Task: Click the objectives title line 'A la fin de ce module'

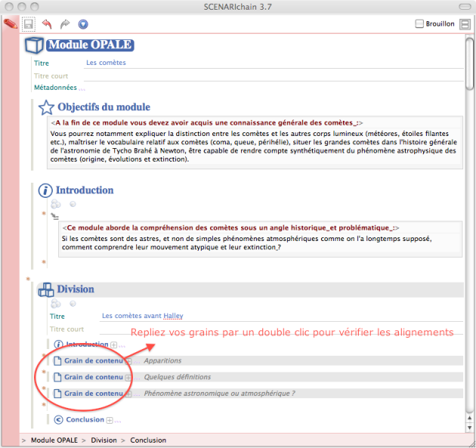Action: click(x=206, y=123)
